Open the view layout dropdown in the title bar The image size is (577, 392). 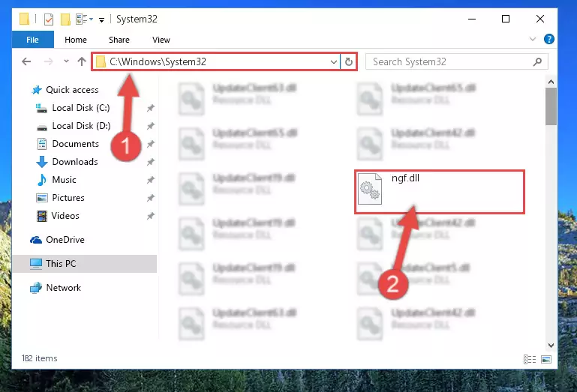[84, 19]
